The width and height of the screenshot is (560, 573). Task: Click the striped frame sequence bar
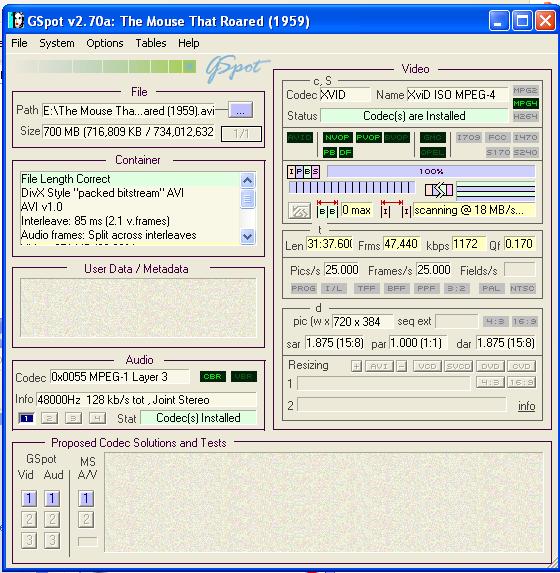coord(352,188)
